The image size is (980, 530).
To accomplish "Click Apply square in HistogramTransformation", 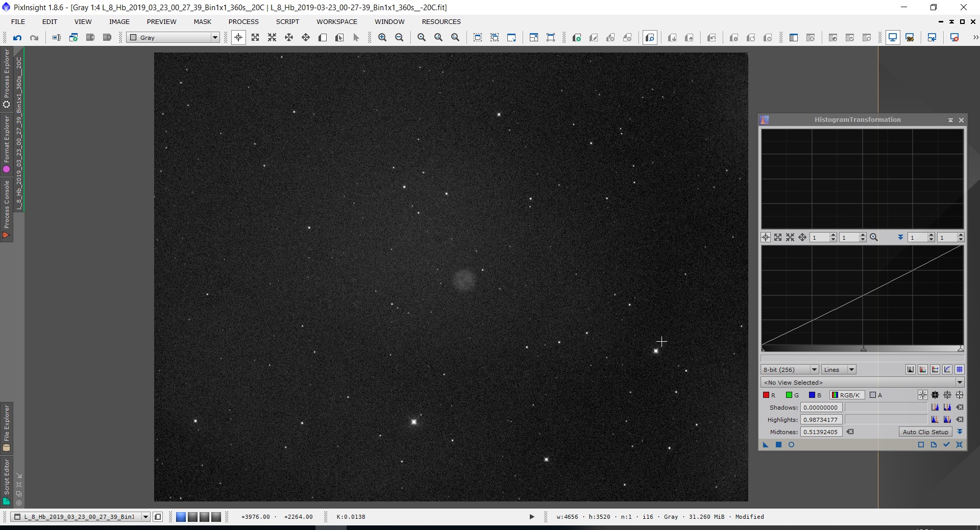I will click(778, 445).
